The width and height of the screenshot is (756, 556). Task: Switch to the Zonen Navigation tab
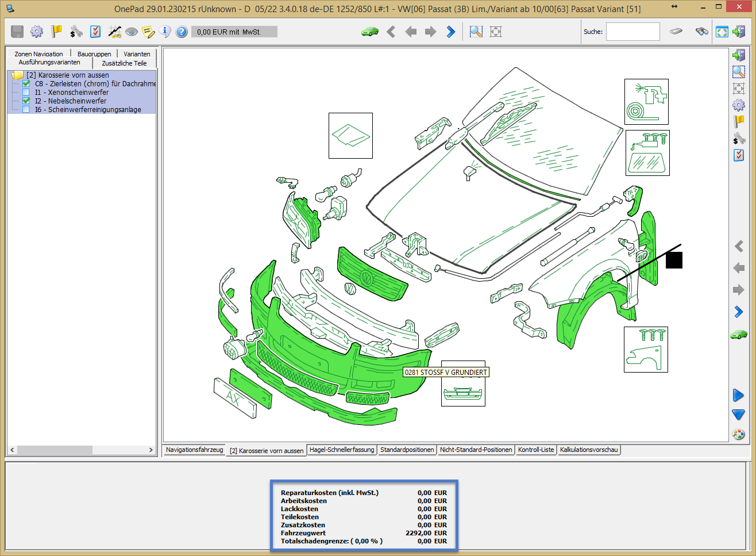click(x=38, y=54)
